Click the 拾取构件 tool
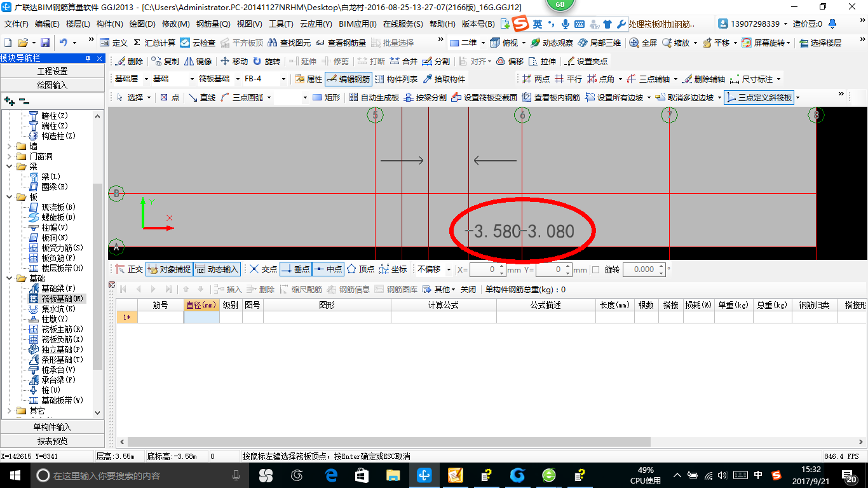The width and height of the screenshot is (868, 488). (444, 79)
